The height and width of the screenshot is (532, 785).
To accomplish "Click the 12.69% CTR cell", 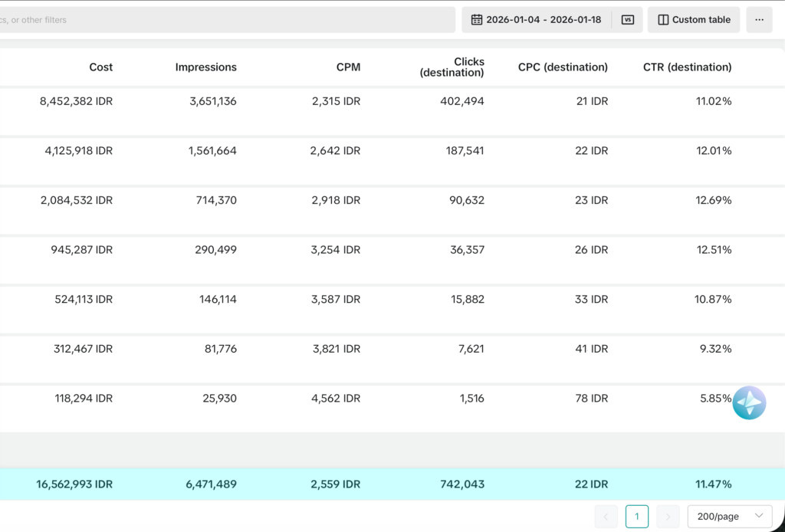I will (x=713, y=200).
